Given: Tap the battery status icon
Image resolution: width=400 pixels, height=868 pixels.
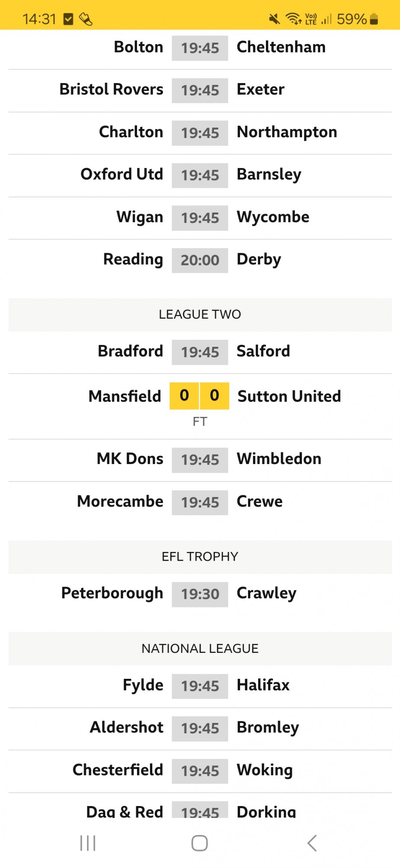Looking at the screenshot, I should (374, 19).
